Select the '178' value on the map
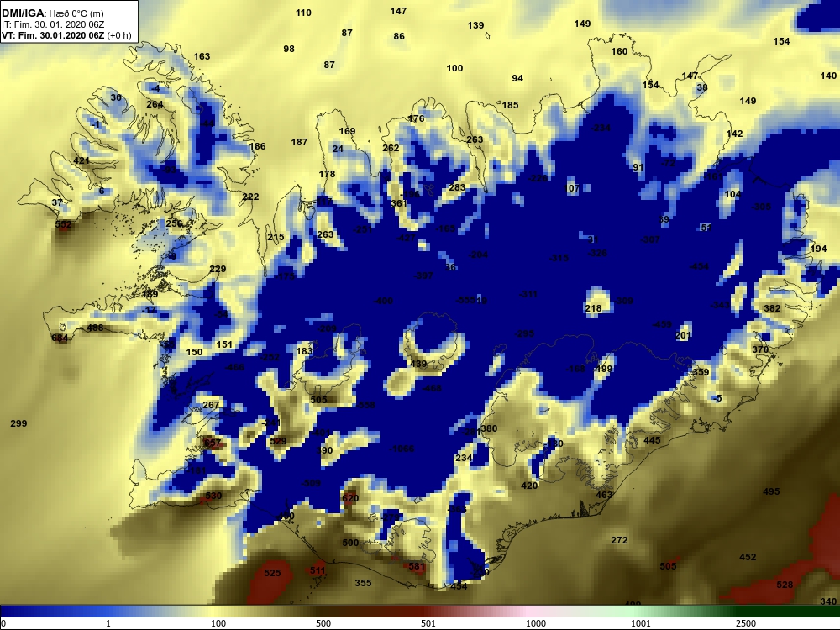Image resolution: width=840 pixels, height=630 pixels. 327,174
